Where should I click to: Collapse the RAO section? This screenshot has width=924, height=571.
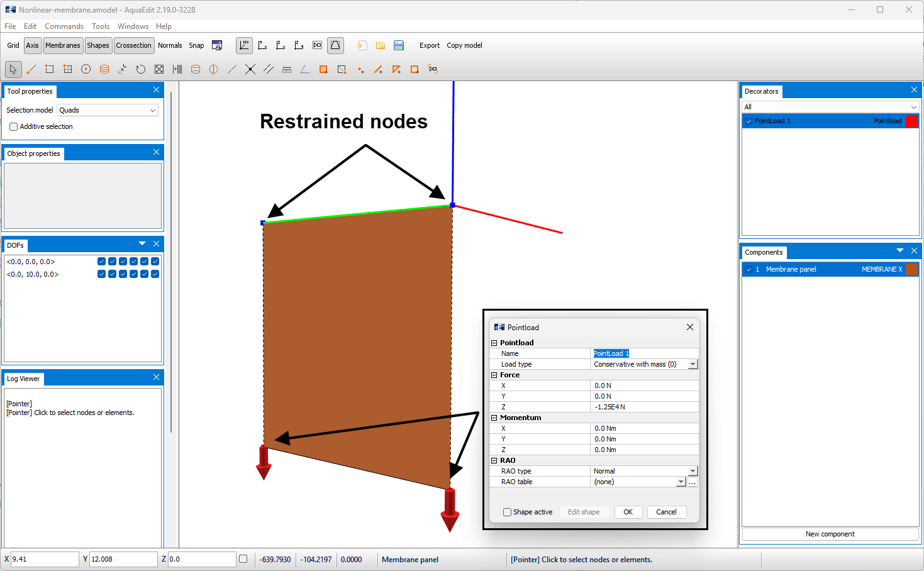coord(494,460)
